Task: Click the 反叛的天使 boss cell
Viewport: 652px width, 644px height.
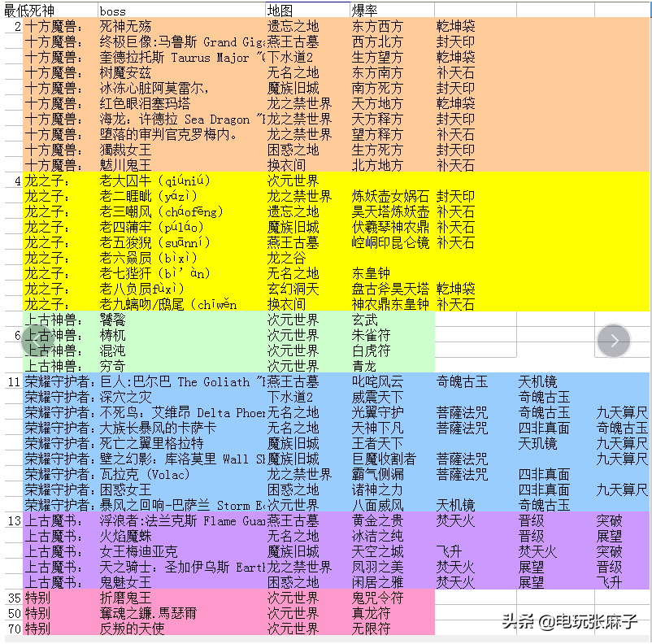Action: 132,629
